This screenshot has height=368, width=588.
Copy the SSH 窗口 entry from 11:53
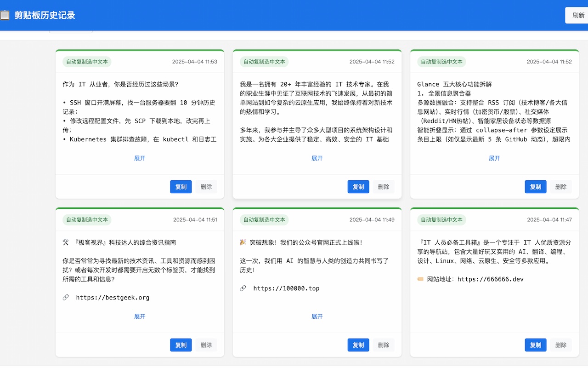point(181,187)
